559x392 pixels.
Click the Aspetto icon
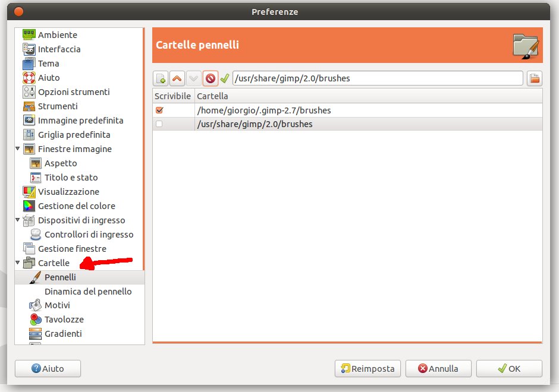point(35,163)
